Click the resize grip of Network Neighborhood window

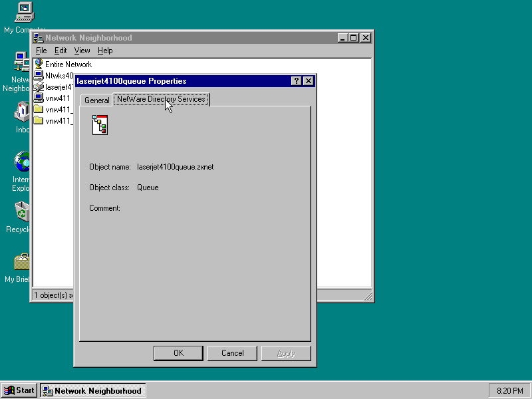pos(368,296)
